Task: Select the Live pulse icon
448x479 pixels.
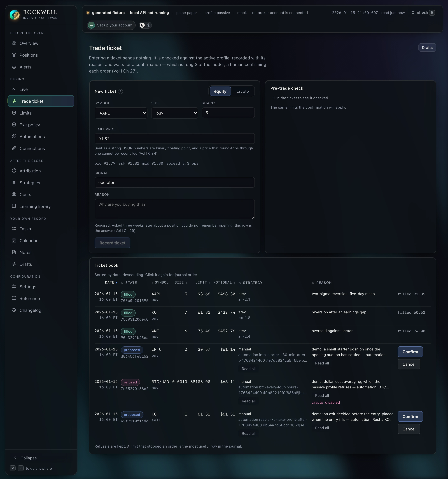Action: point(14,89)
